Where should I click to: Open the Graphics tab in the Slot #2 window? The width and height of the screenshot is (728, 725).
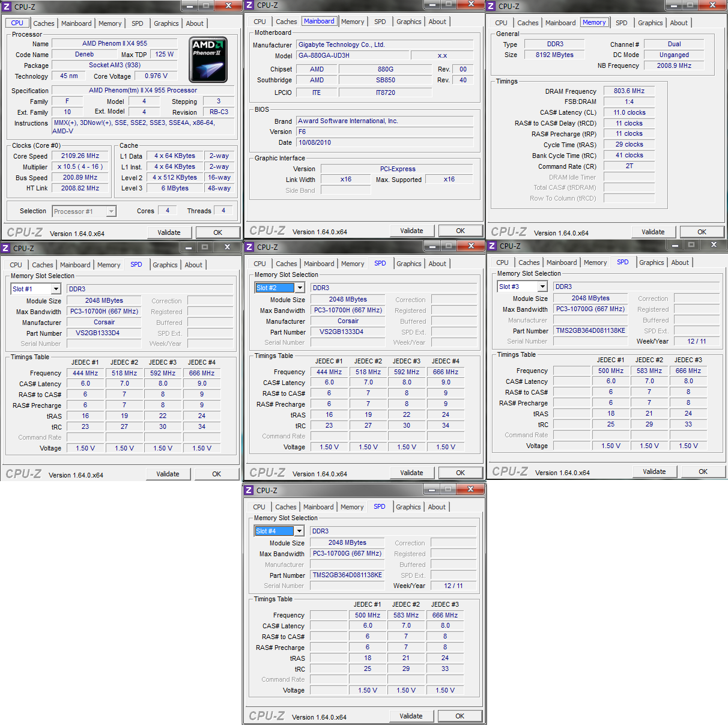(x=409, y=264)
